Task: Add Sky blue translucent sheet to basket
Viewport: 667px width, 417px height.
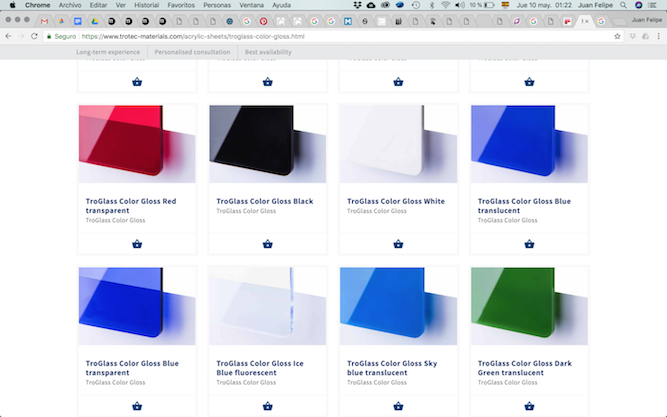Action: click(398, 406)
